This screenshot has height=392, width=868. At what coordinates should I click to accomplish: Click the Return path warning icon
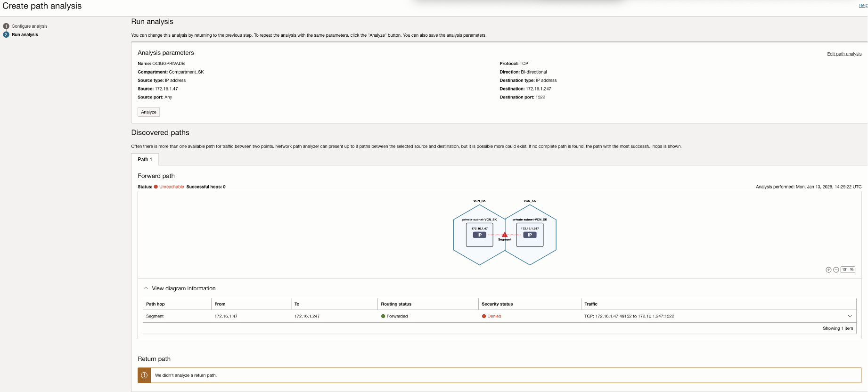point(144,376)
